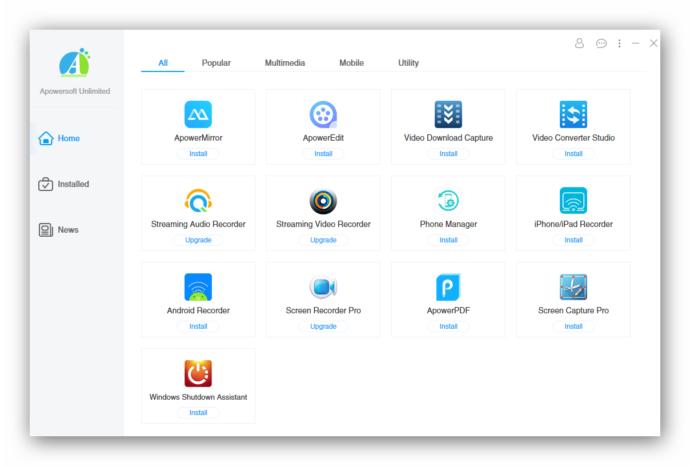690x466 pixels.
Task: Install Screen Capture Pro
Action: (573, 326)
